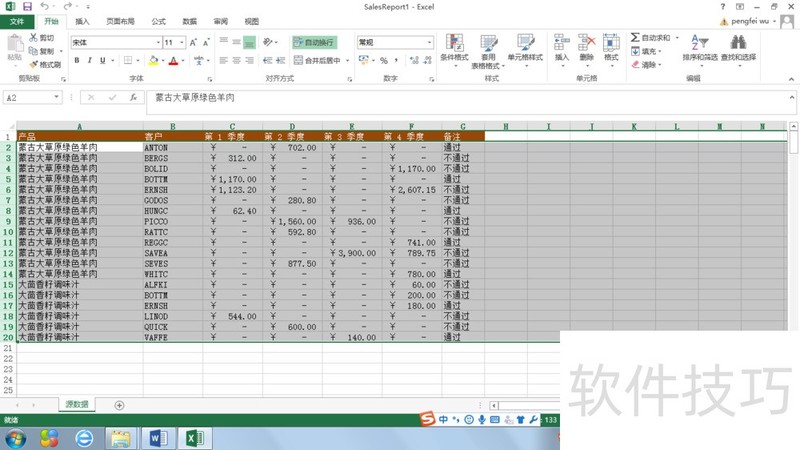This screenshot has height=450, width=800.
Task: Align text right icon
Action: point(249,60)
